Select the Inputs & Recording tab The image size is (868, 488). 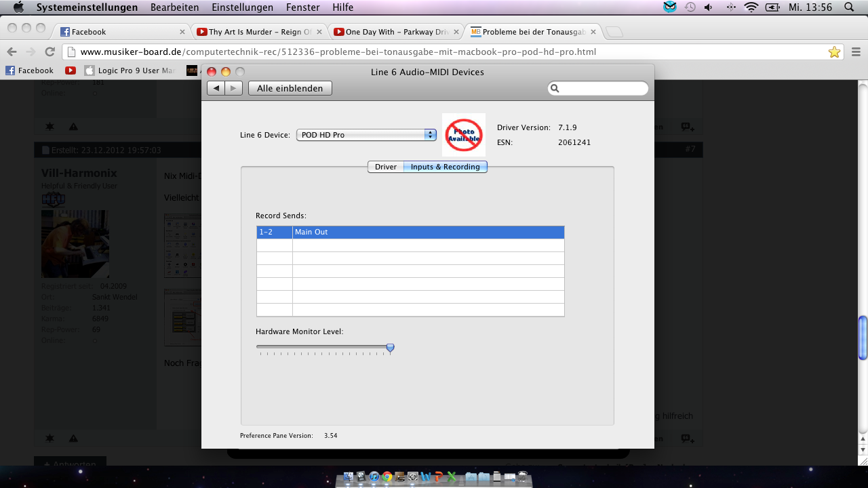[x=445, y=167]
